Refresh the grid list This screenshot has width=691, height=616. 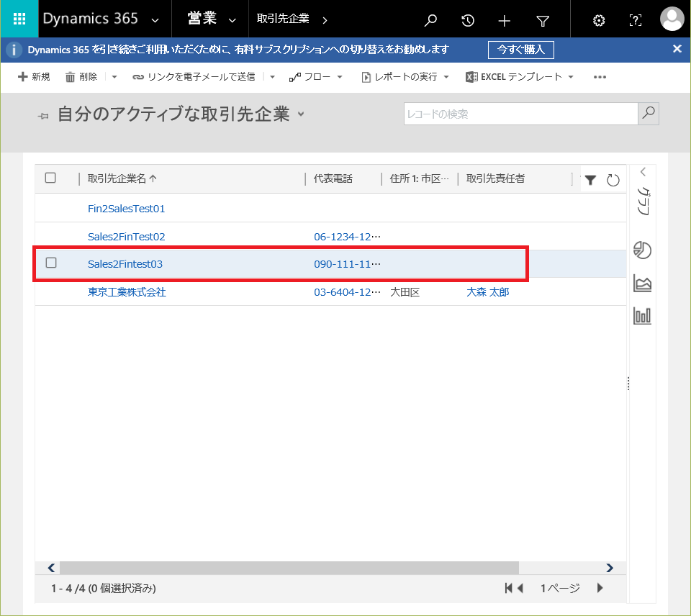coord(613,180)
